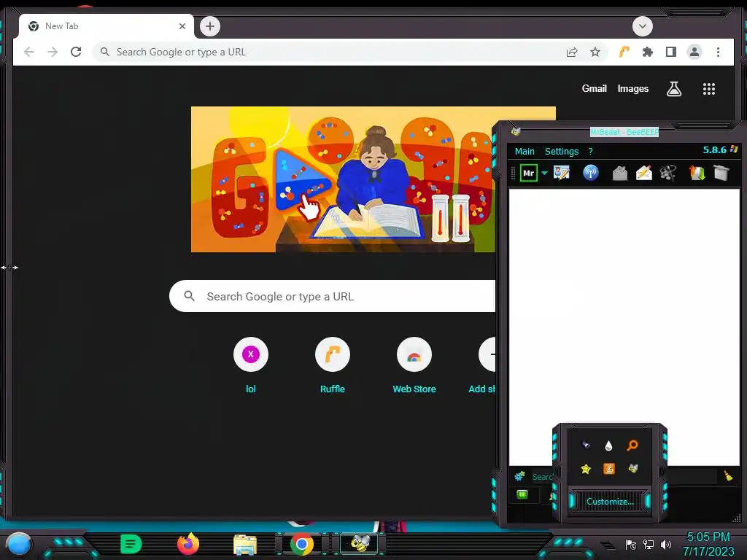Click the orange magnifier icon in tray popup
747x560 pixels.
pyautogui.click(x=632, y=446)
